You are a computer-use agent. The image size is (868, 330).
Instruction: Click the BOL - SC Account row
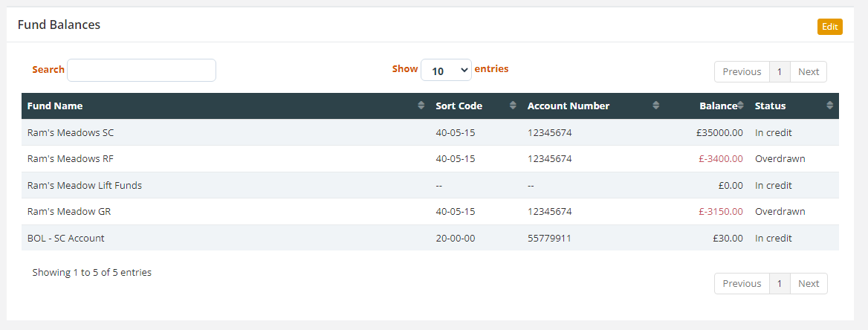[x=430, y=238]
